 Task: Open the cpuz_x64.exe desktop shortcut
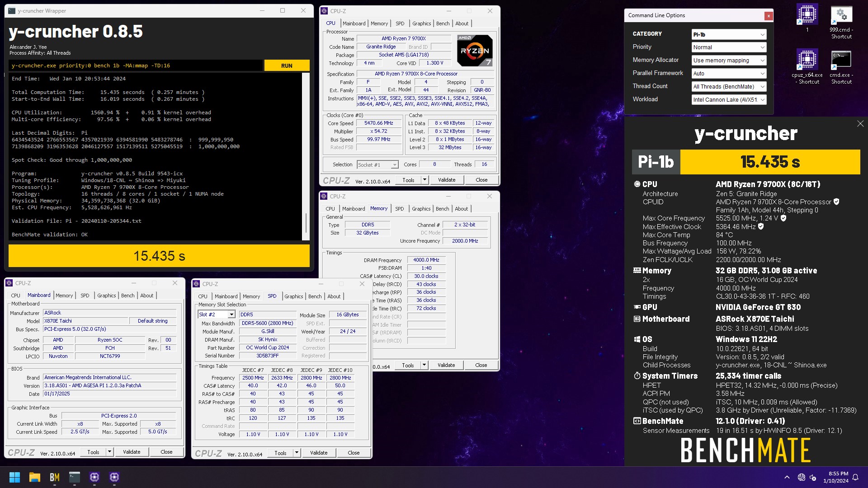point(807,67)
